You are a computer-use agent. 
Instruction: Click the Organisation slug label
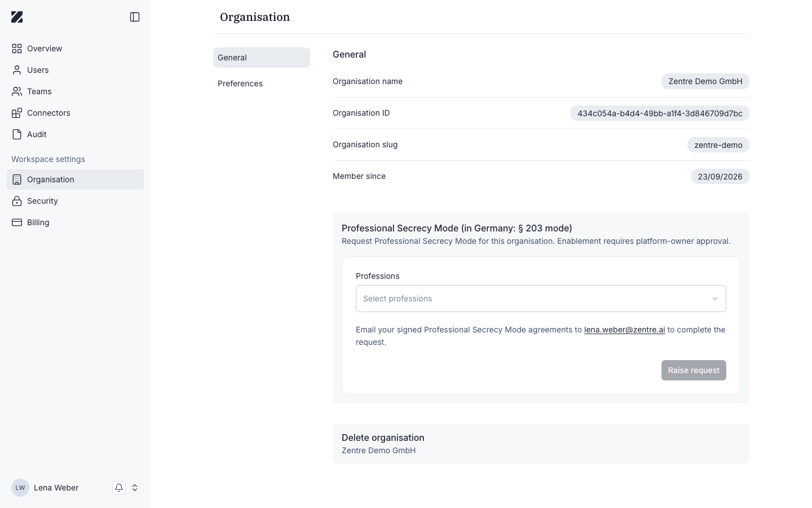coord(365,144)
